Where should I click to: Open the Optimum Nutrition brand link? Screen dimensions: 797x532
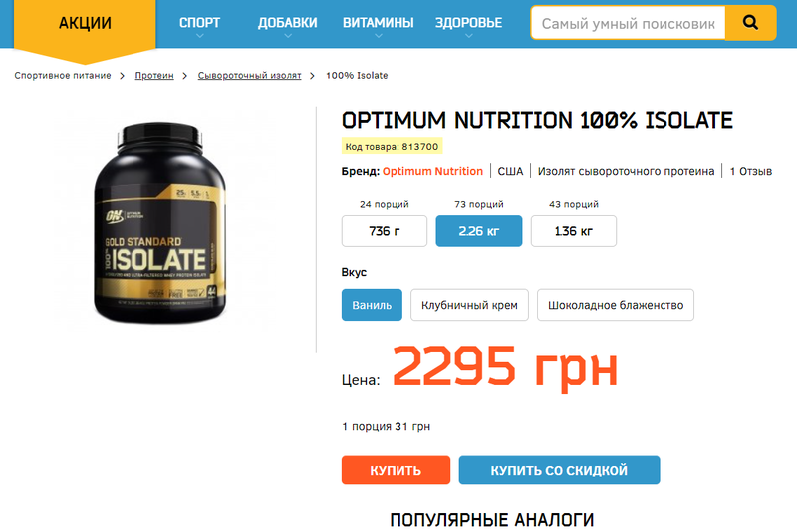coord(432,171)
